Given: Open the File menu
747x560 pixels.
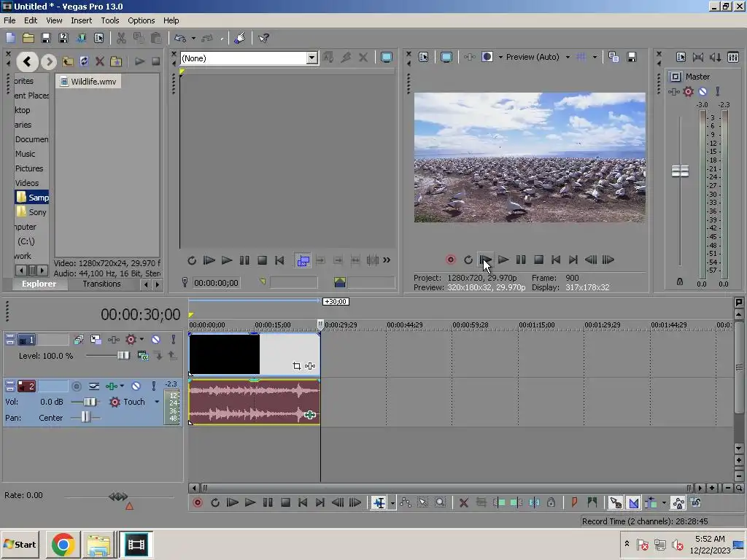Looking at the screenshot, I should (x=9, y=20).
